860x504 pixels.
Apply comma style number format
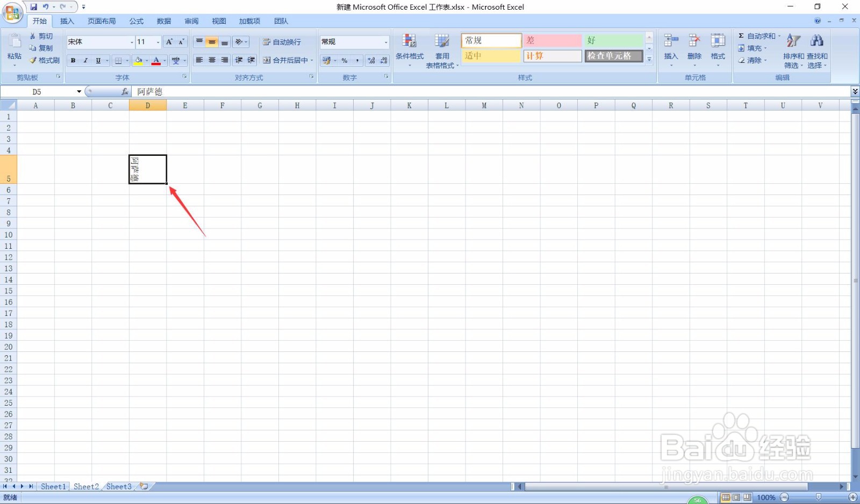coord(357,61)
